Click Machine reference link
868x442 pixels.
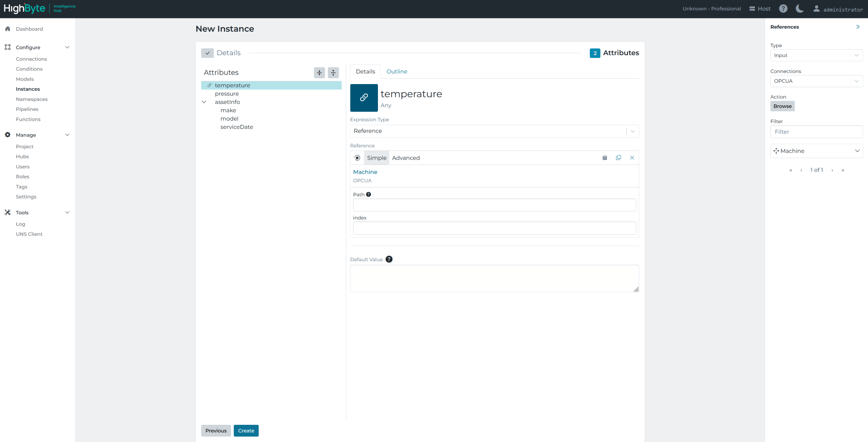pos(365,172)
